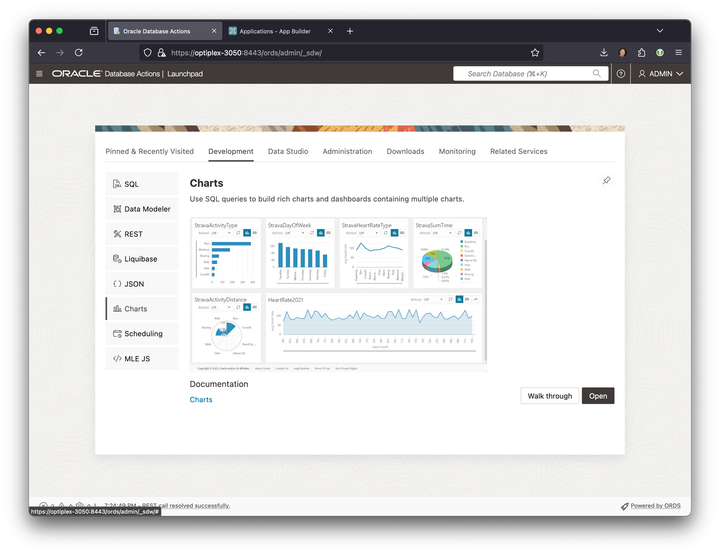Open Firefox View icon beside tabs
This screenshot has height=554, width=720.
click(94, 31)
